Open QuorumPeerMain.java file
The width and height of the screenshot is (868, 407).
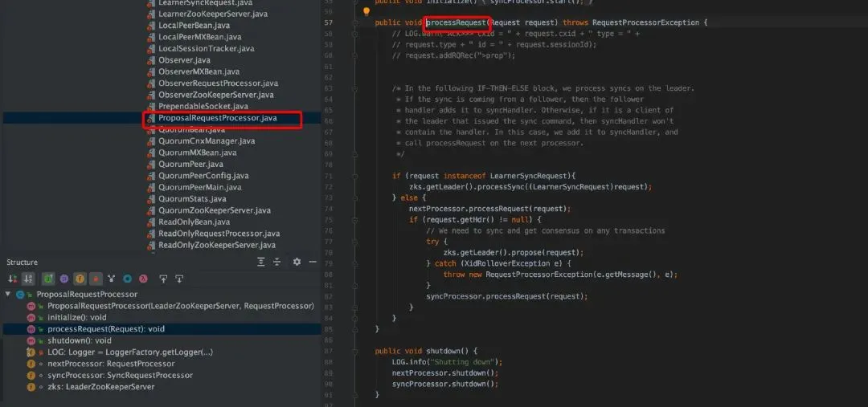point(200,188)
